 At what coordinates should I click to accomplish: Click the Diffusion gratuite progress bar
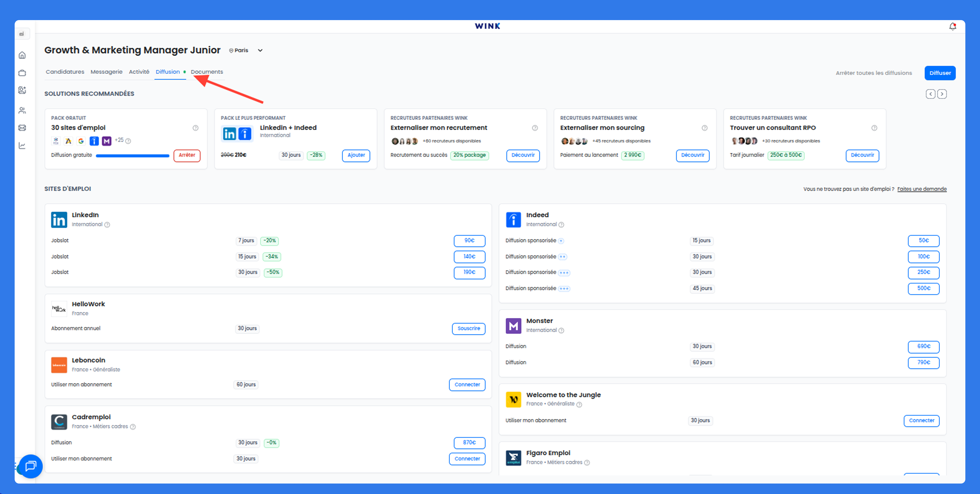coord(132,155)
